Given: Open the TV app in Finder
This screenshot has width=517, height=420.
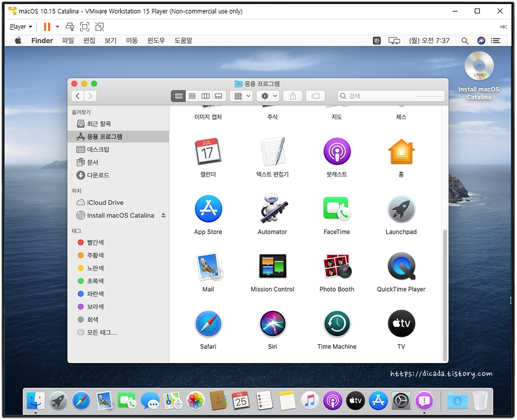Looking at the screenshot, I should (x=401, y=324).
